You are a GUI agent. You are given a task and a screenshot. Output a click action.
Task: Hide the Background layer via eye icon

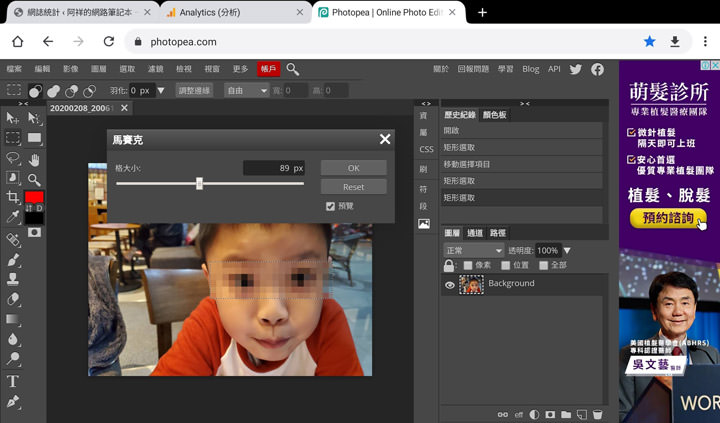point(450,285)
